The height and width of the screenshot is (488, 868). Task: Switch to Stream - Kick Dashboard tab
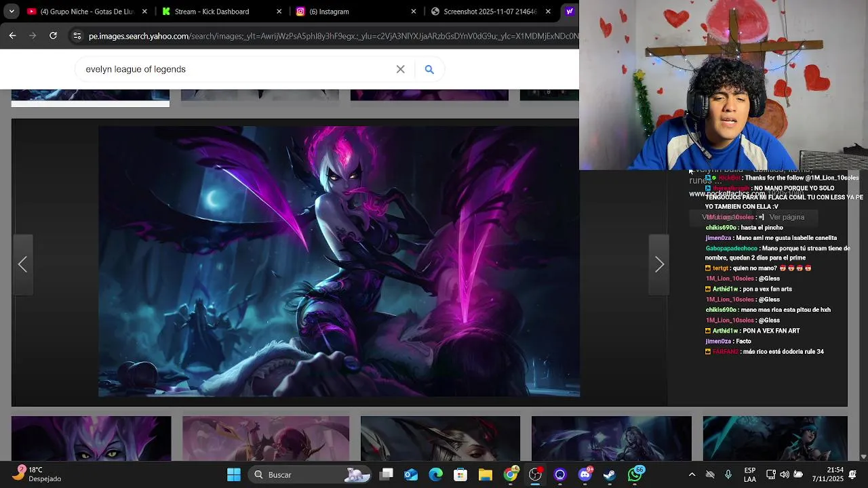222,12
